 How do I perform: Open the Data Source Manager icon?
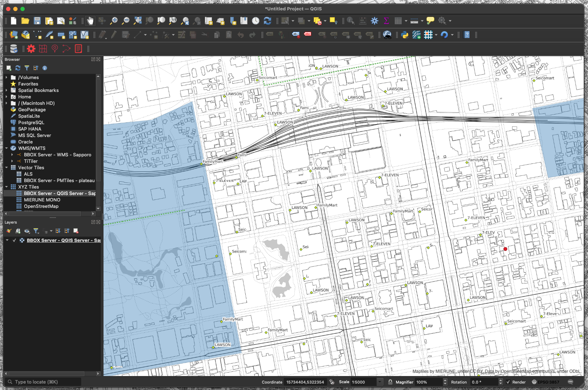14,35
